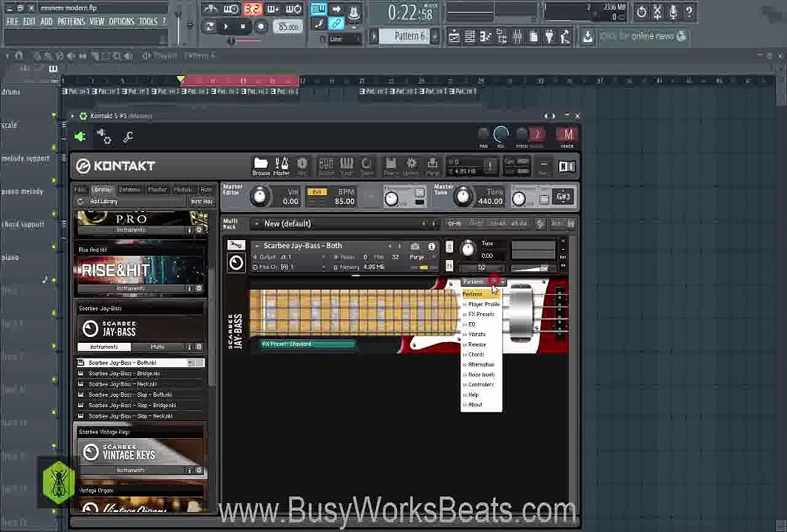Adjust the Master Editor Vol knob
This screenshot has width=787, height=532.
pyautogui.click(x=259, y=197)
